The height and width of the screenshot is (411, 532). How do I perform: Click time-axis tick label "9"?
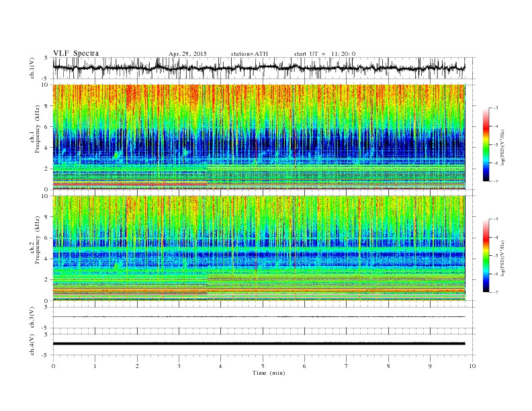430,366
